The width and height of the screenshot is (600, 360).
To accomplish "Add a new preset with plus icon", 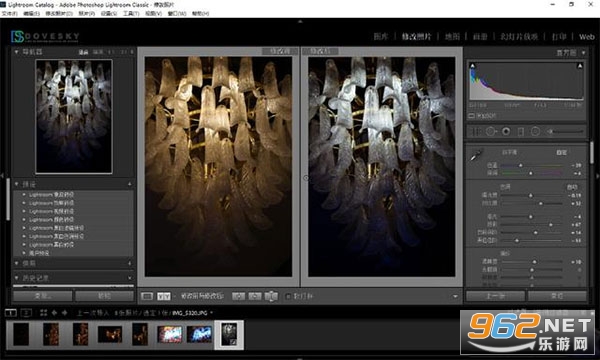I will (x=130, y=184).
